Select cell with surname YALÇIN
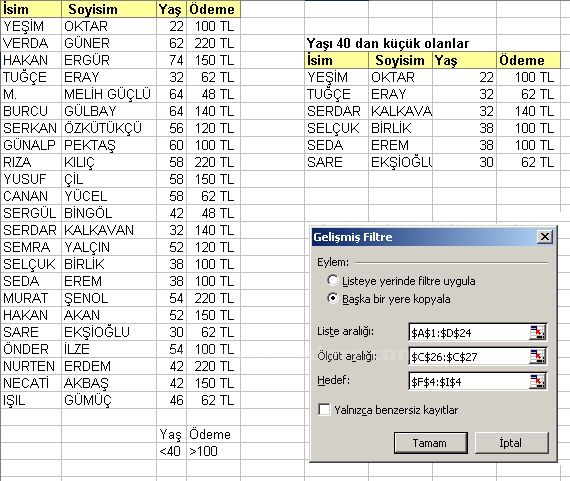Viewport: 570px width, 481px height. pos(109,247)
